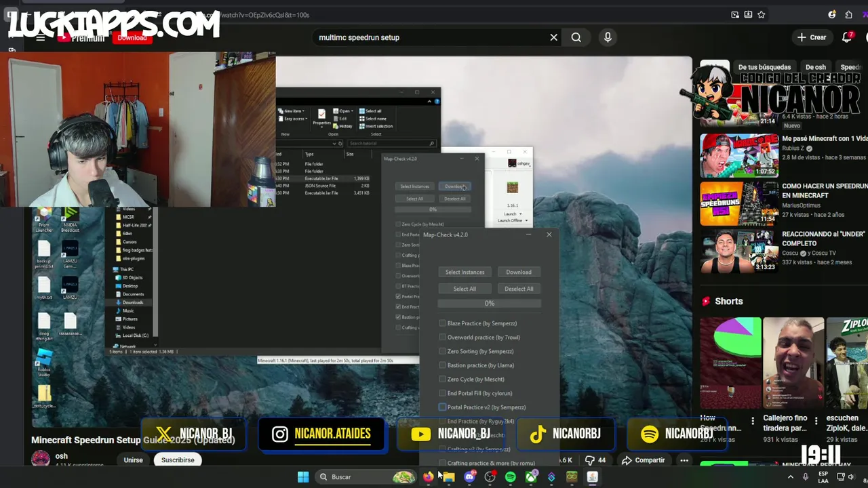Show hidden system tray icons
Viewport: 868px width, 488px height.
click(x=790, y=476)
